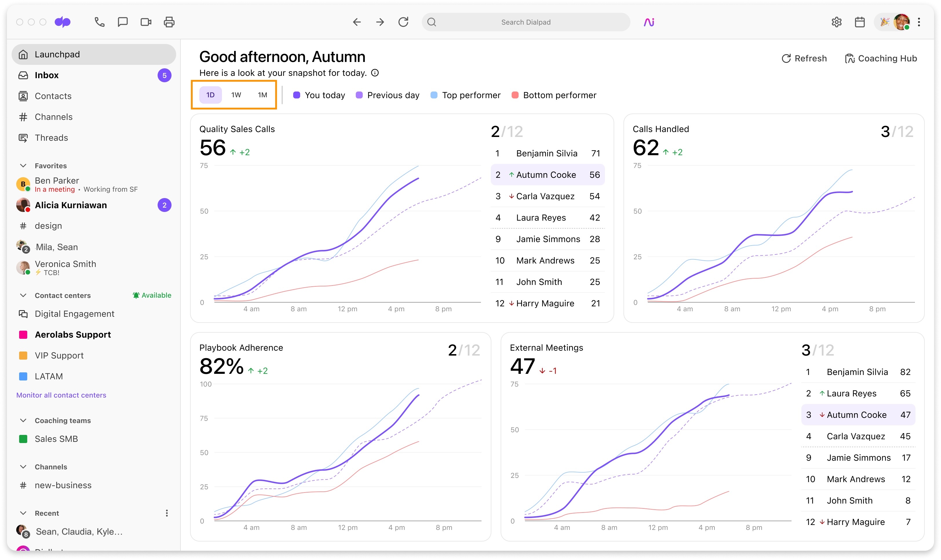Screen dimensions: 941x560
Task: Click the reload icon in top bar
Action: click(404, 22)
